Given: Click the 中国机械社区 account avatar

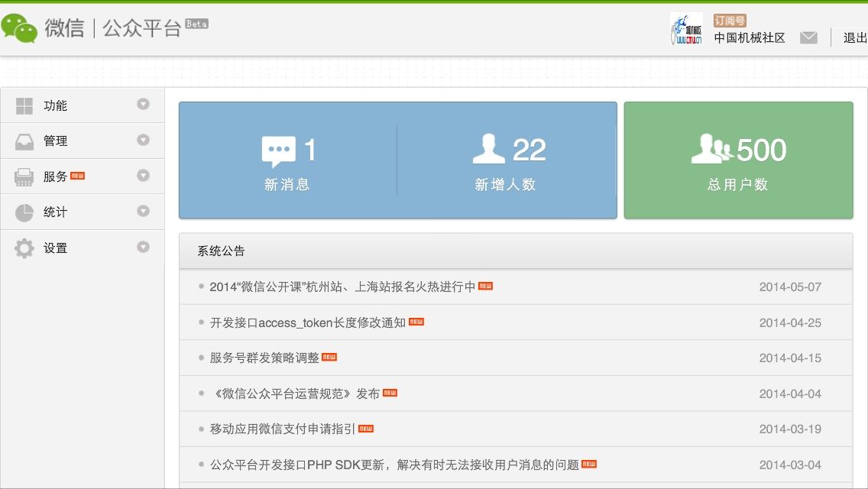Looking at the screenshot, I should 686,29.
